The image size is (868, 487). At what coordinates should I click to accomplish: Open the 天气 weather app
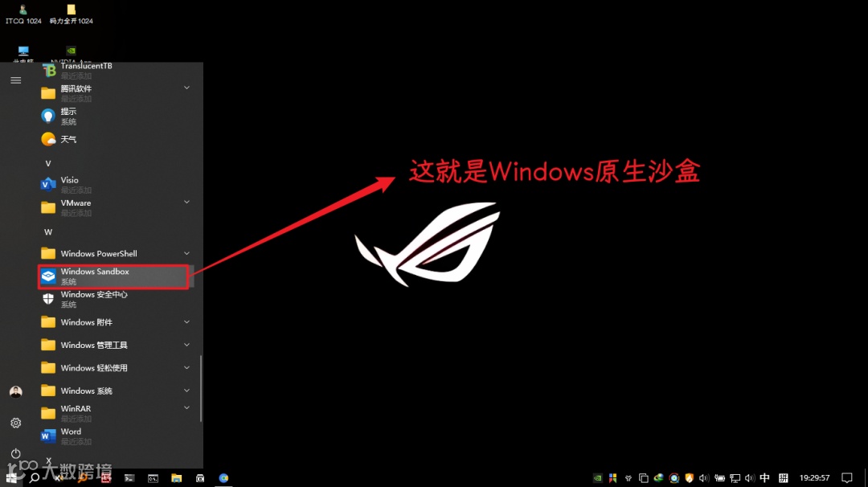pyautogui.click(x=117, y=139)
